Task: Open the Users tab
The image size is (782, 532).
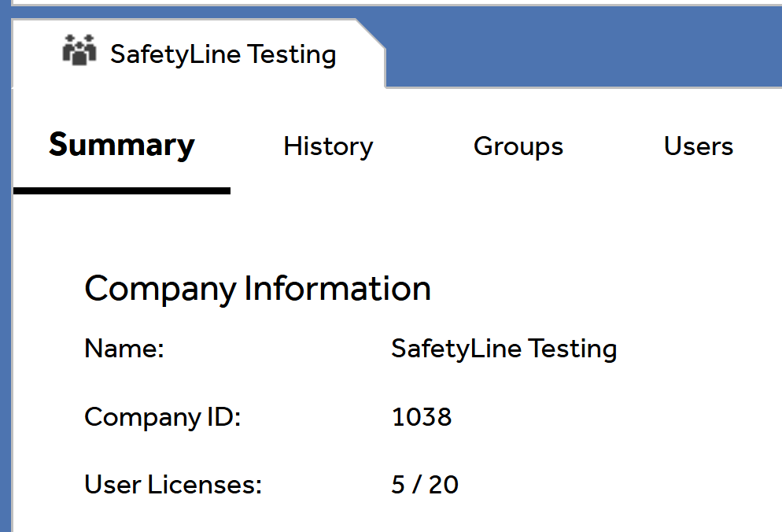Action: coord(698,146)
